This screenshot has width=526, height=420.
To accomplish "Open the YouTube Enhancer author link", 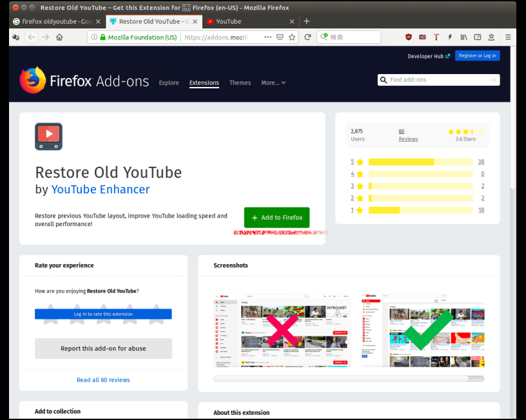I will click(x=100, y=189).
